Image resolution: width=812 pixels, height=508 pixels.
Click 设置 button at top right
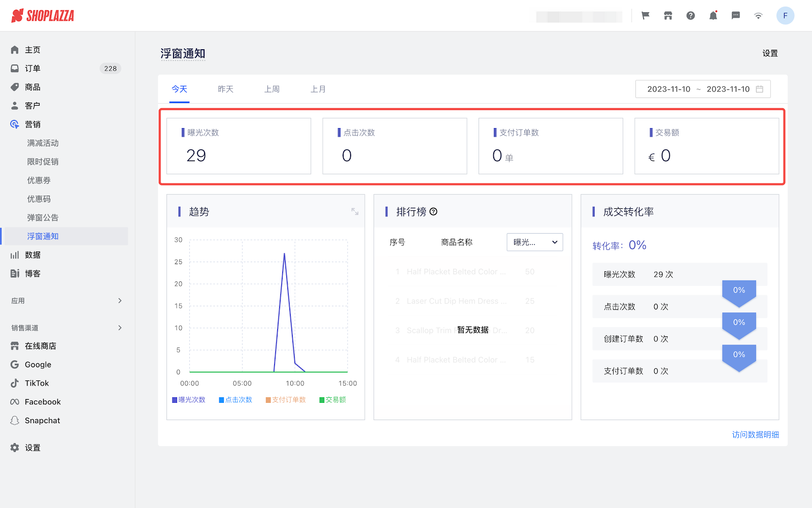click(770, 53)
